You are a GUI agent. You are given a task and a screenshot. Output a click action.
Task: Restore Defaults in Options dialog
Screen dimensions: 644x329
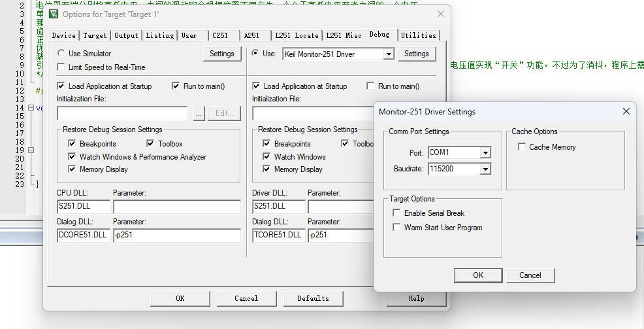coord(313,298)
